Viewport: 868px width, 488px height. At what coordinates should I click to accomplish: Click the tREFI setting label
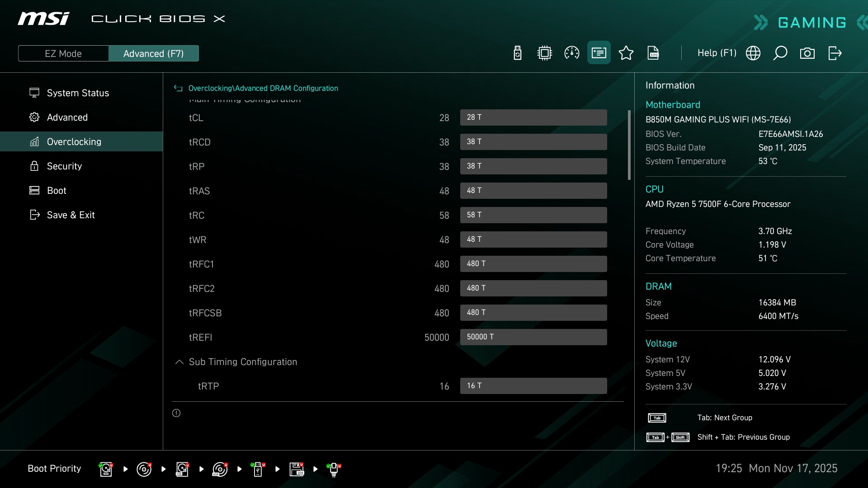point(200,338)
